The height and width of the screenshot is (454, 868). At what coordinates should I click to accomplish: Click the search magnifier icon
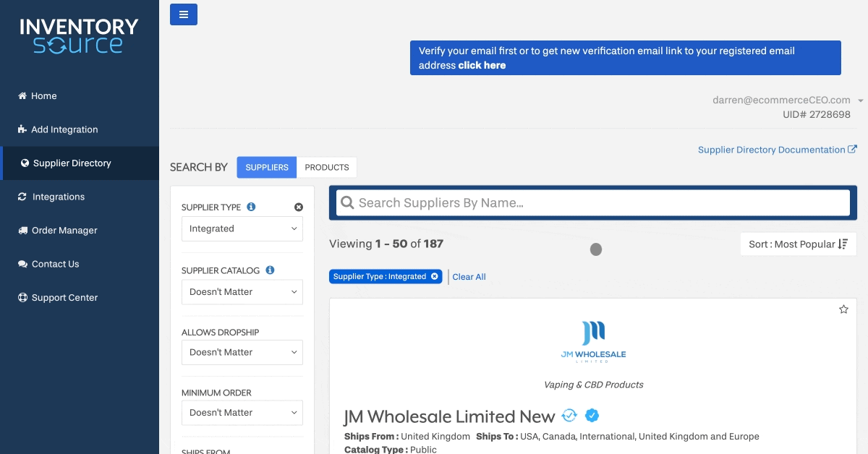coord(347,203)
